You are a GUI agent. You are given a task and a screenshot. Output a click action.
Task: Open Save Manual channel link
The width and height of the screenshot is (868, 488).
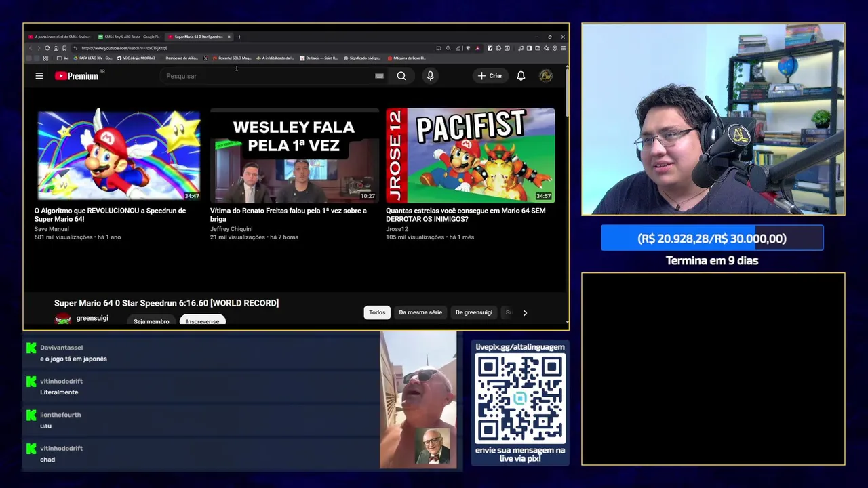coord(52,229)
